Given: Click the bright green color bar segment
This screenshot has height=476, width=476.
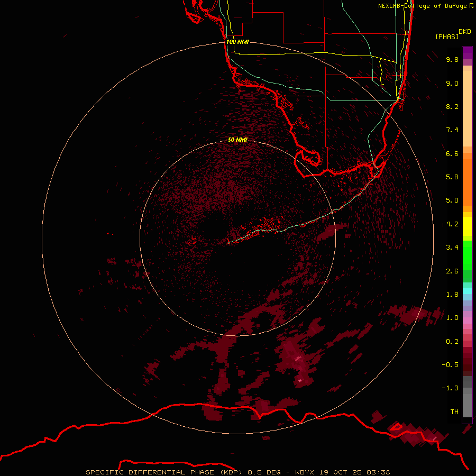Looking at the screenshot, I should pos(467,255).
